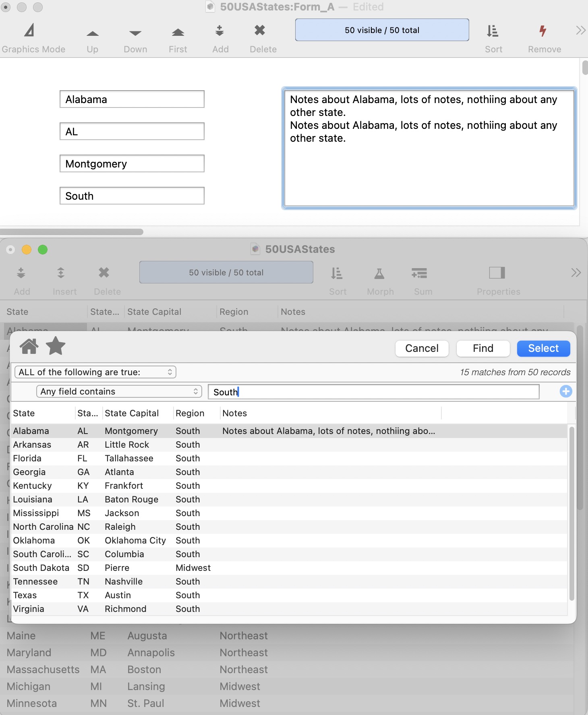The width and height of the screenshot is (588, 715).
Task: Click the AL abbreviation form field
Action: (x=132, y=131)
